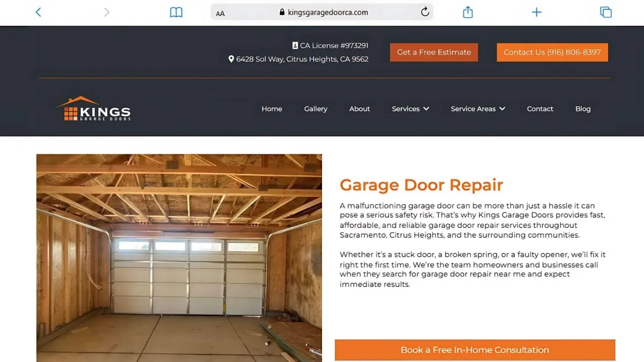Click the map pin address icon

point(231,59)
